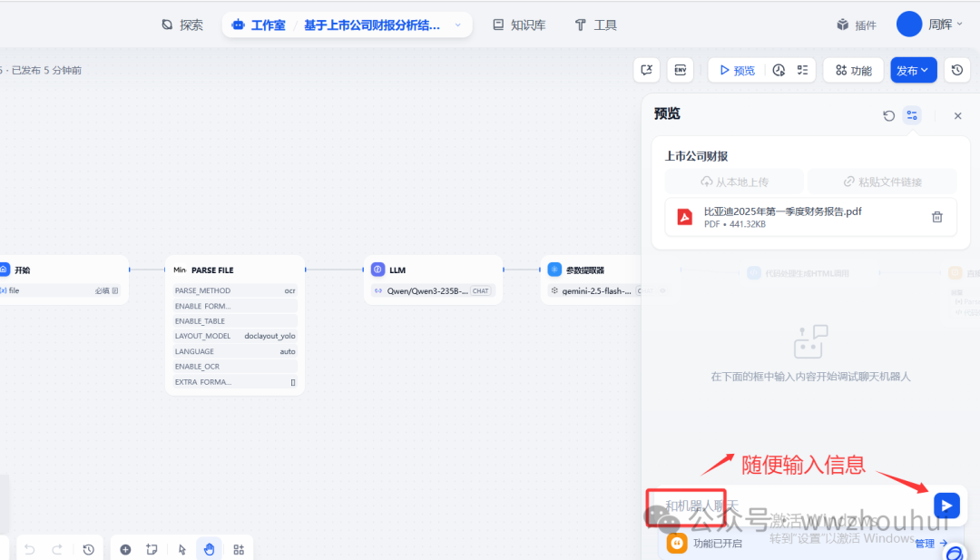The image size is (980, 560).
Task: Click the ENABLE_OCR parameter row
Action: 235,367
